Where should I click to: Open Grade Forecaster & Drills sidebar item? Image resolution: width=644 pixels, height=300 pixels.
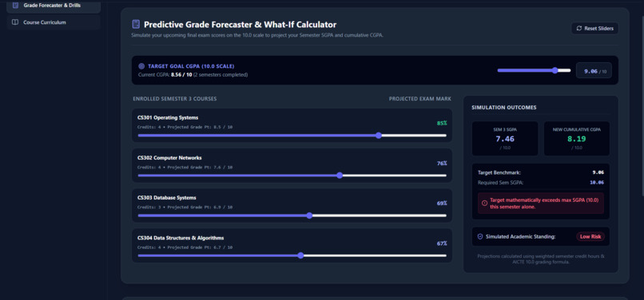(54, 6)
